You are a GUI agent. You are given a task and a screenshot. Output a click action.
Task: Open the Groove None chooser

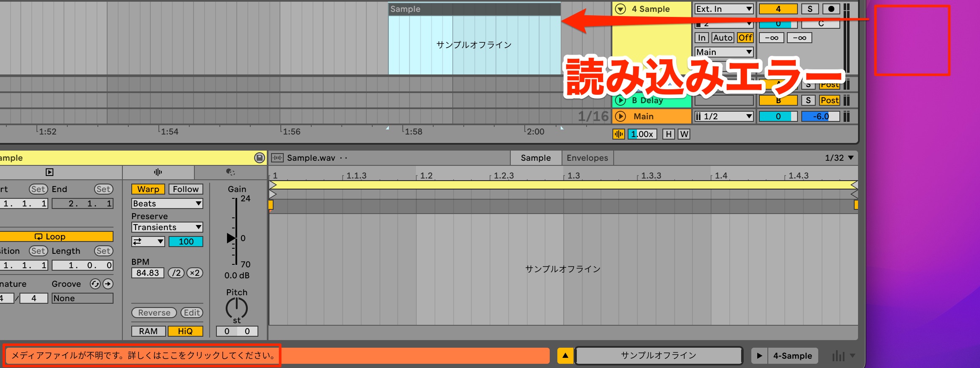(x=83, y=298)
